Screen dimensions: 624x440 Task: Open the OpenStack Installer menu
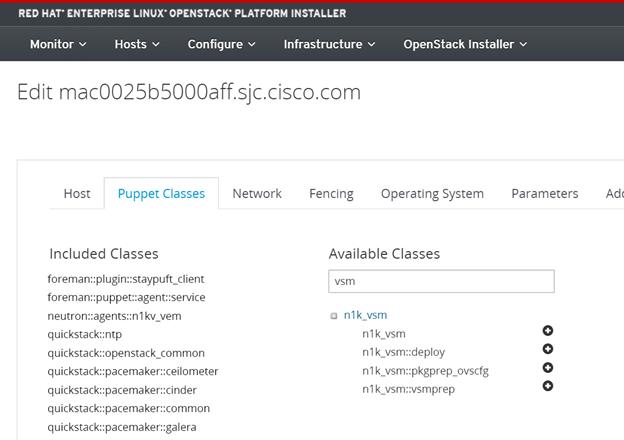point(465,44)
